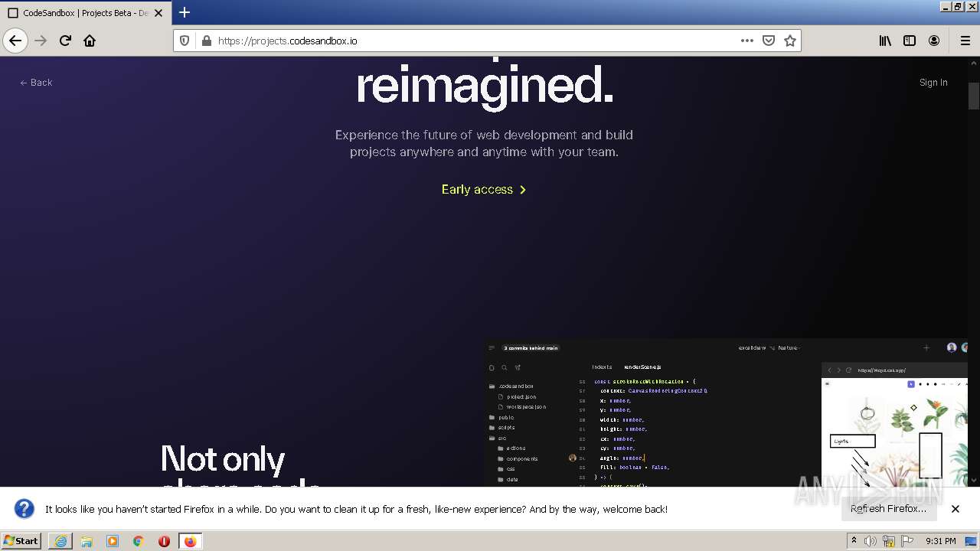
Task: Open Windows Explorer from the taskbar
Action: [87, 541]
